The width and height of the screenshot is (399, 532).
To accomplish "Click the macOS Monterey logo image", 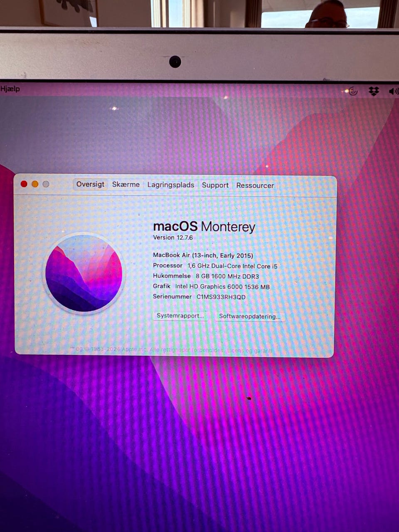I will click(84, 273).
